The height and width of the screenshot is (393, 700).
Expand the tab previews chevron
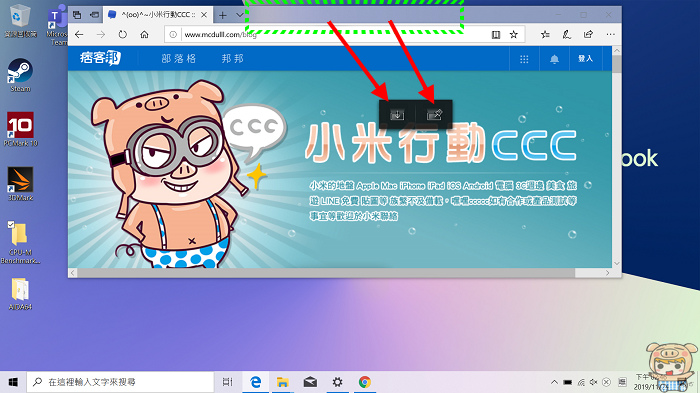click(x=239, y=15)
